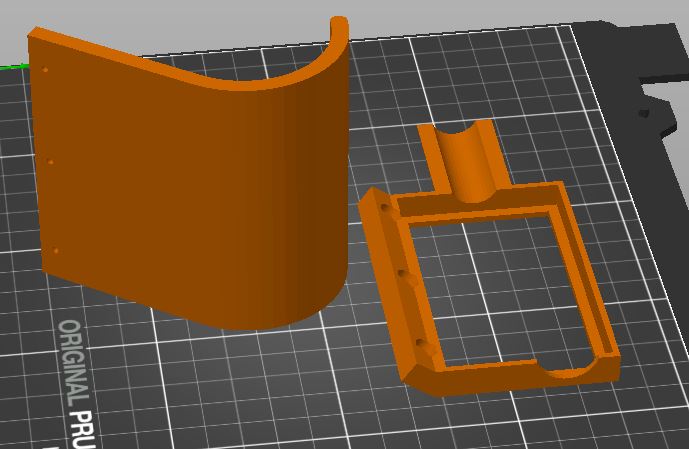Click the bottom screw hole on curved cover
The width and height of the screenshot is (689, 449).
coord(56,251)
